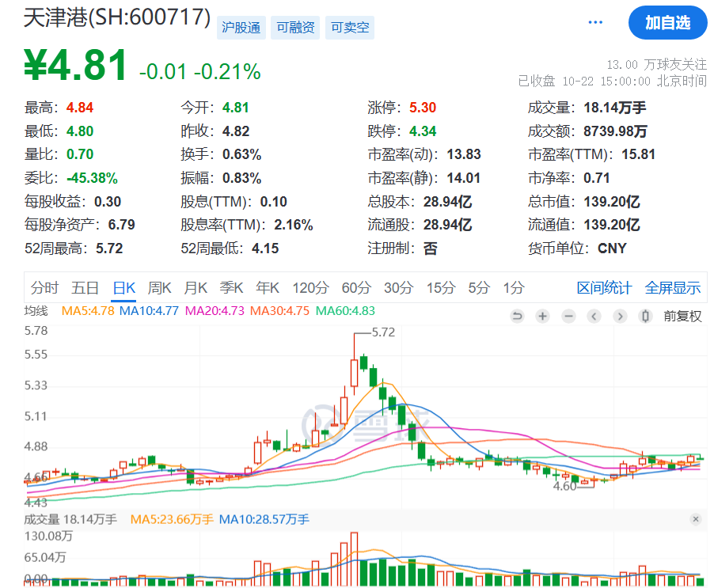Select the 日K chart tab
714x588 pixels.
(x=123, y=287)
